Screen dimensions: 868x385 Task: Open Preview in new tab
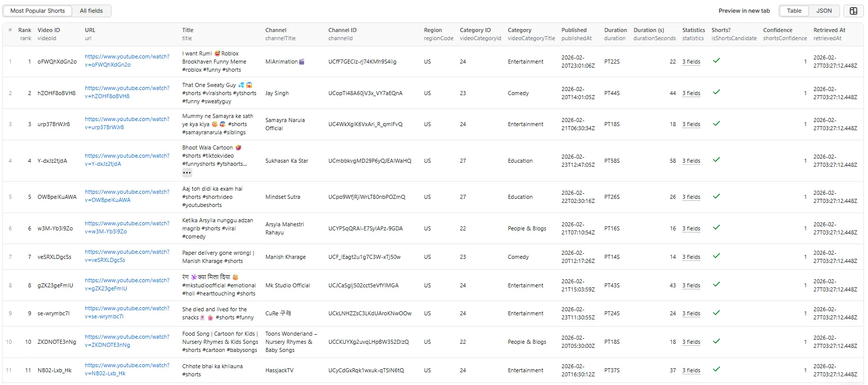(x=744, y=11)
